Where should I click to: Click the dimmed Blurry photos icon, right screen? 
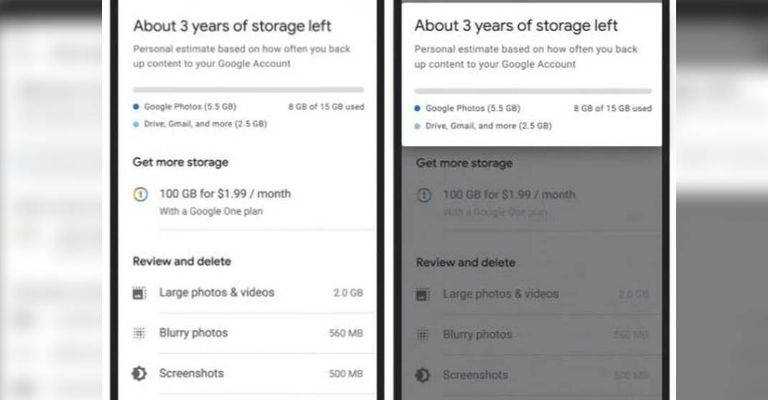(423, 334)
